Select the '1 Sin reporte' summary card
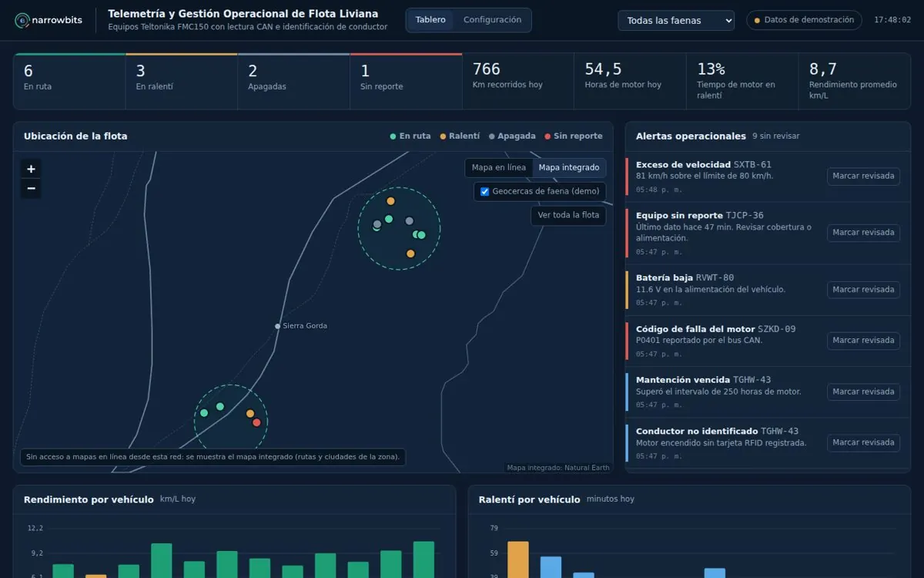This screenshot has width=924, height=578. point(406,81)
